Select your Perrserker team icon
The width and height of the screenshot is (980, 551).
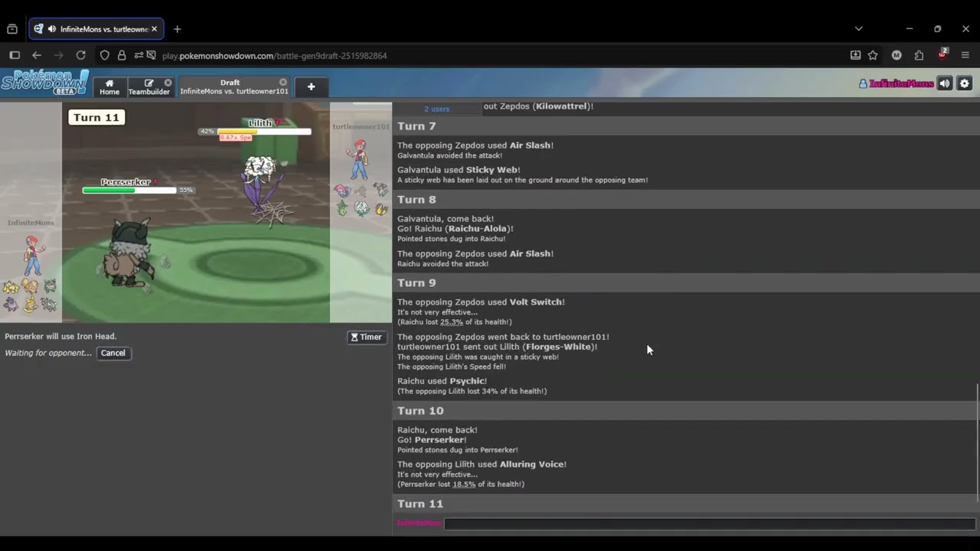click(50, 287)
